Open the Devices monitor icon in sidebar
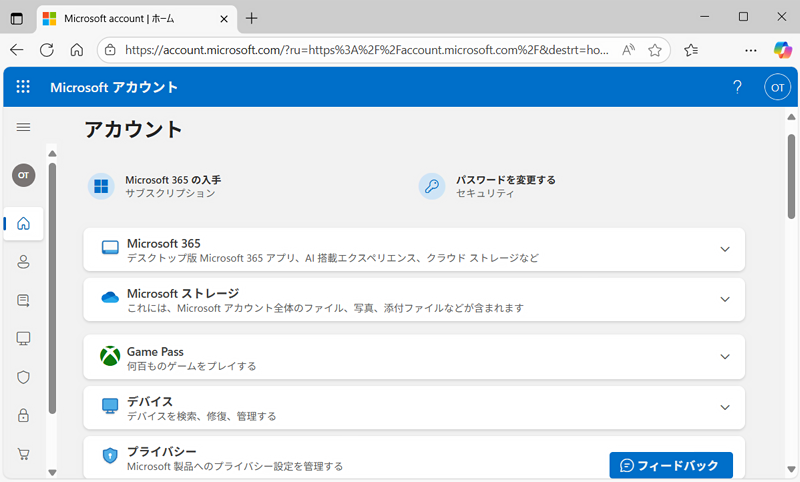This screenshot has height=482, width=800. [x=23, y=338]
